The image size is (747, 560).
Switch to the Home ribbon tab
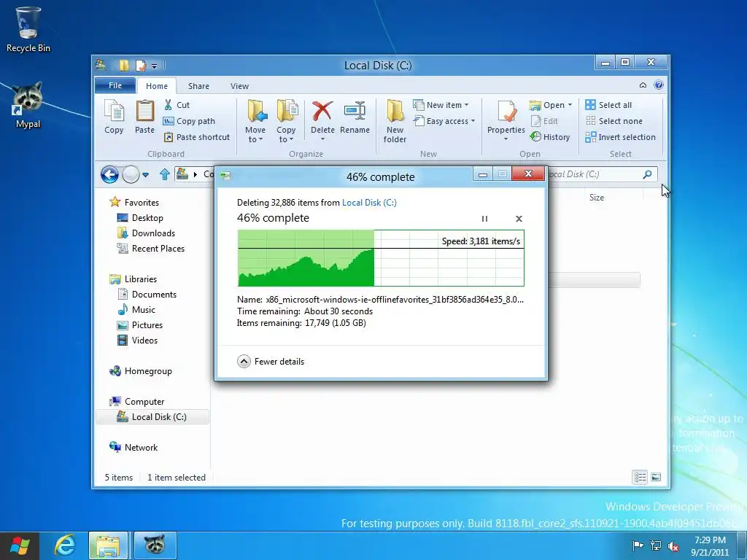coord(157,86)
